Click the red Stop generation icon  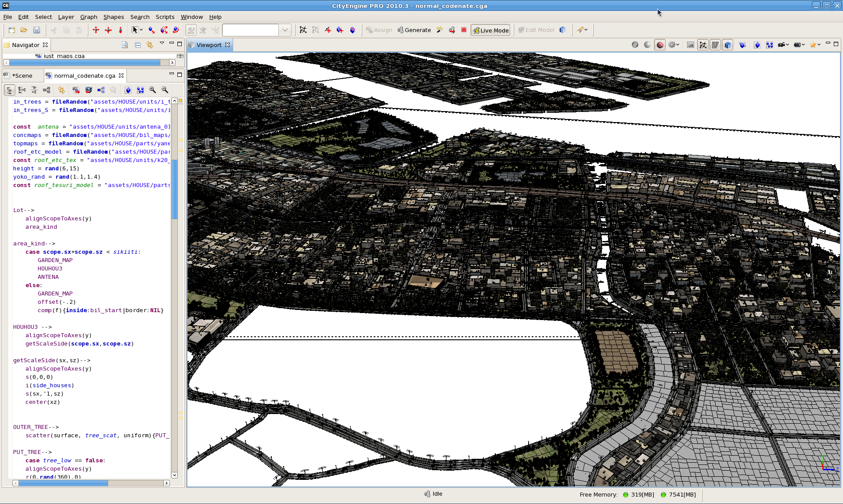[464, 30]
